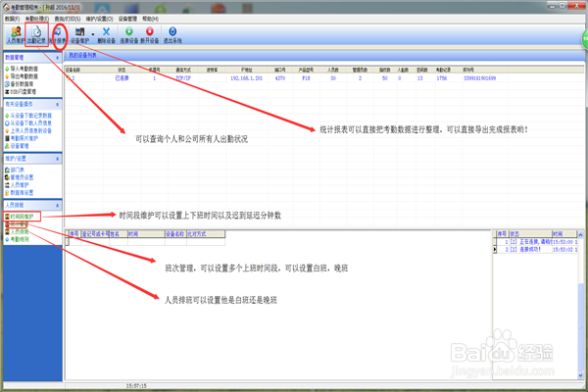Open the 查询/打印(S) menu
Screen dimensions: 588x392
67,19
